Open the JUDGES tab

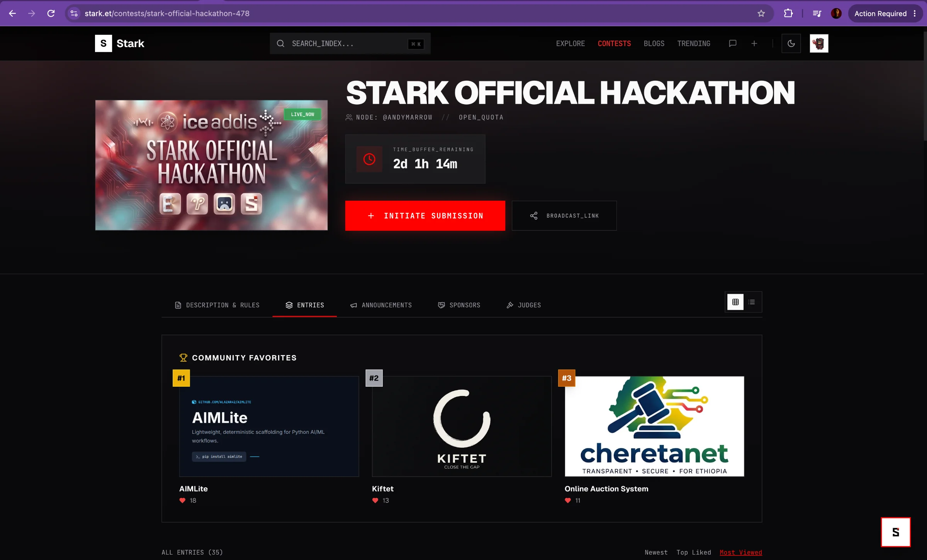tap(523, 305)
